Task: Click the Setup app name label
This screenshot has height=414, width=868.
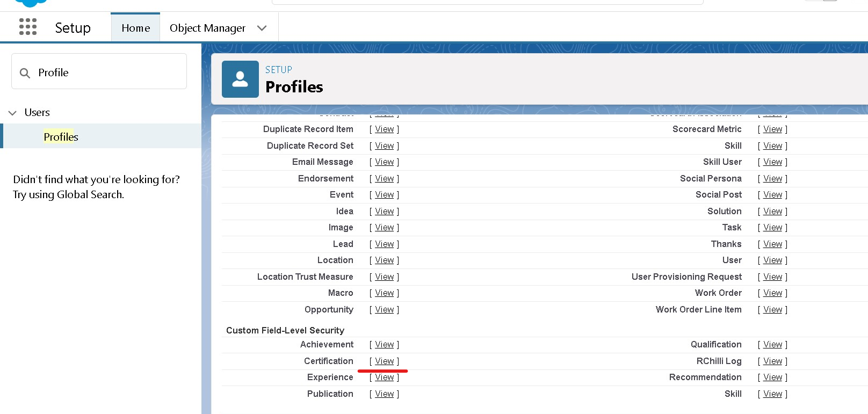Action: tap(73, 28)
